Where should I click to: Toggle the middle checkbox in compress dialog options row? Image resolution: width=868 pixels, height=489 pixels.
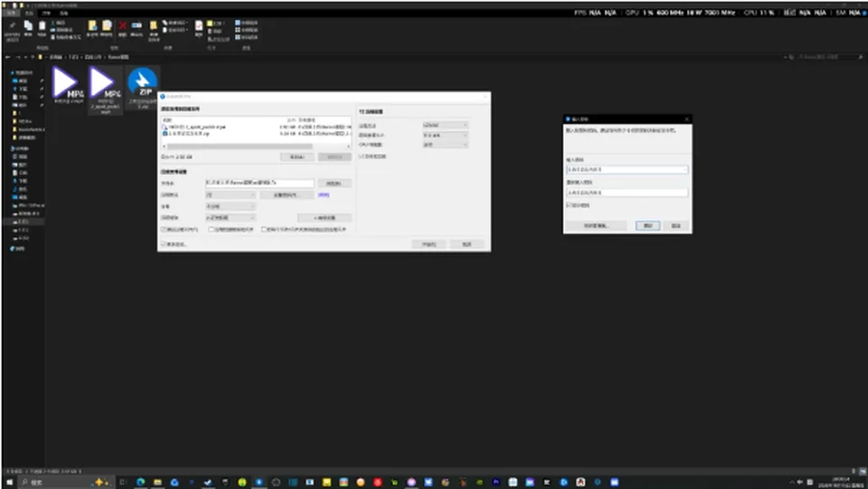212,229
